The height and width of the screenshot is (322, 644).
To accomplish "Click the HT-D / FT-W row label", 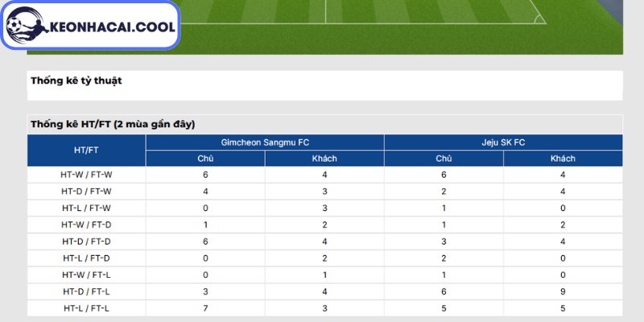I will click(x=86, y=192).
